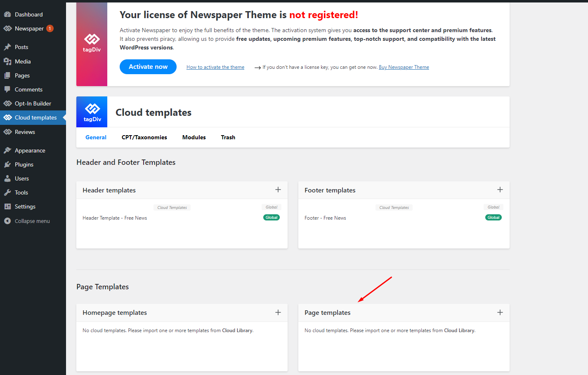Click the Appearance brush icon

[7, 150]
